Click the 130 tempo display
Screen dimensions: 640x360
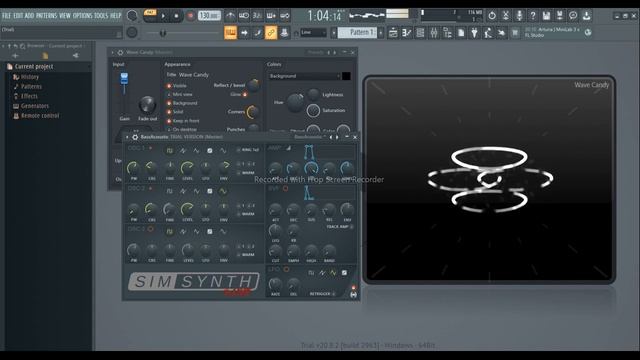[209, 16]
